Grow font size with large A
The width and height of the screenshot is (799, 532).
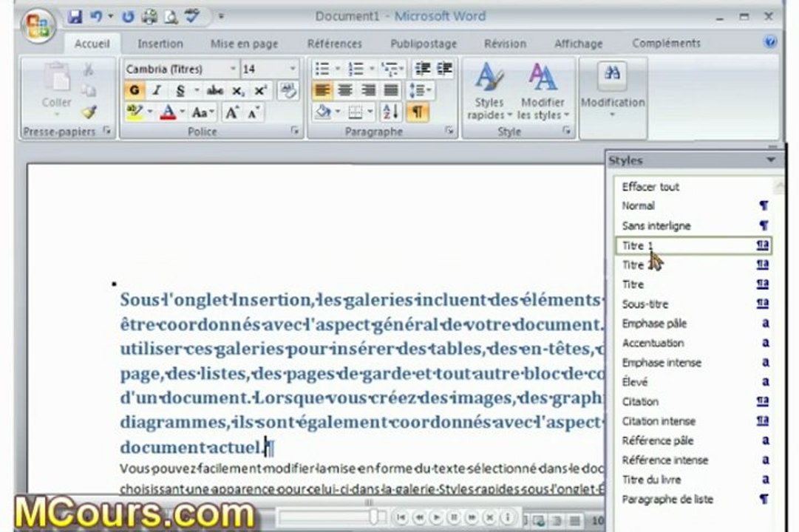232,112
